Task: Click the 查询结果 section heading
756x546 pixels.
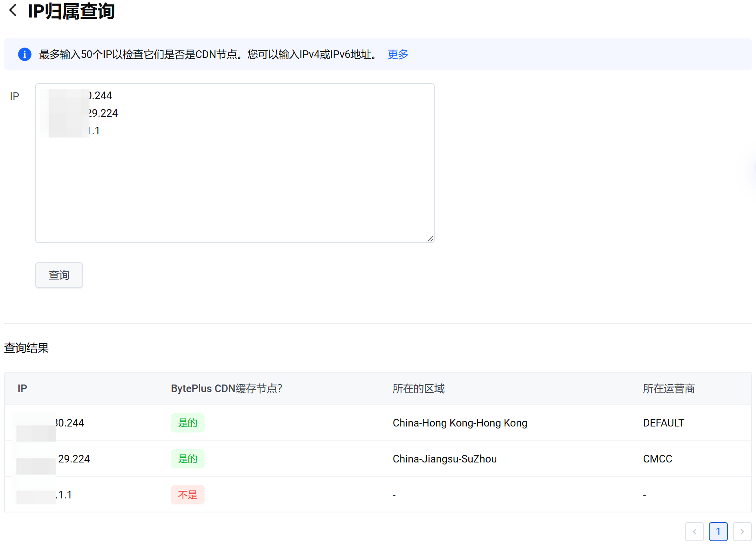Action: click(x=26, y=348)
